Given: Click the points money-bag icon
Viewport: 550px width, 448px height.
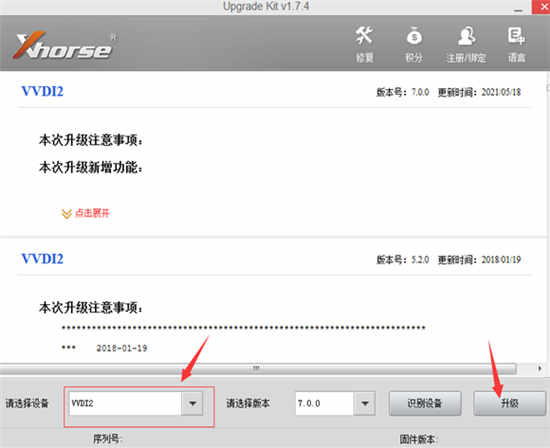Looking at the screenshot, I should coord(414,35).
